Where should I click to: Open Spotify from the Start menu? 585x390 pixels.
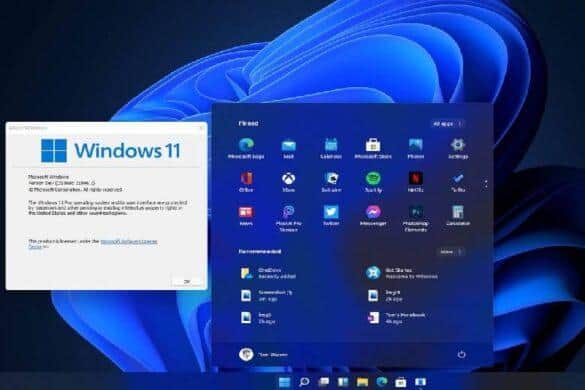(373, 182)
